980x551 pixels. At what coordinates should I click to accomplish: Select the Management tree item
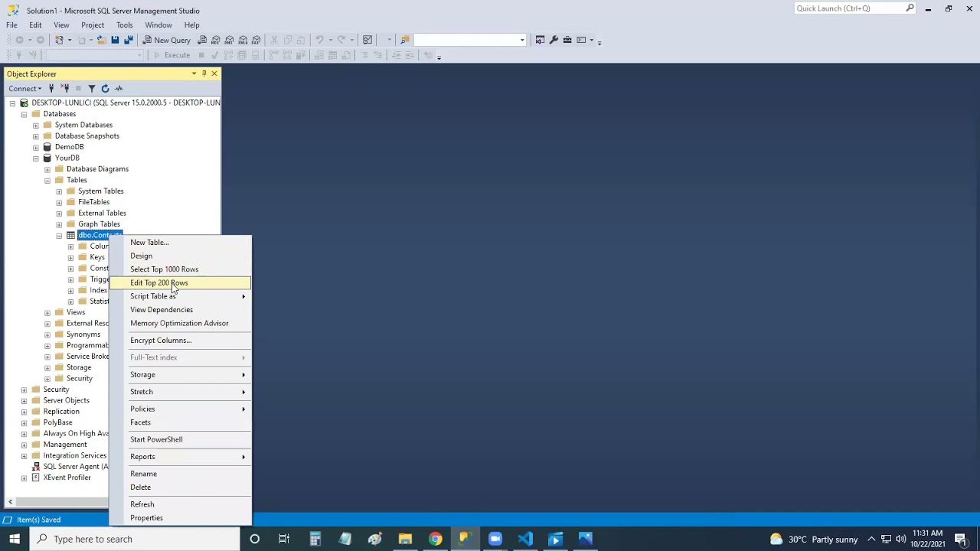point(65,445)
